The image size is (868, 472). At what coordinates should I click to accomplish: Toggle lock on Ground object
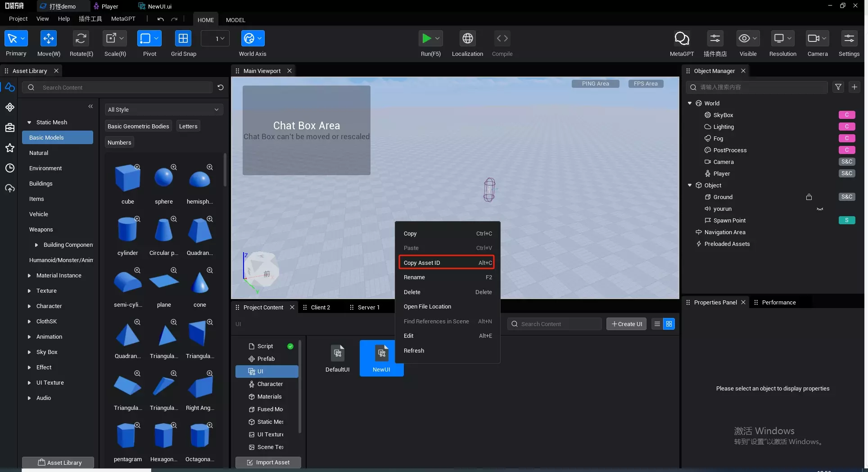tap(809, 197)
